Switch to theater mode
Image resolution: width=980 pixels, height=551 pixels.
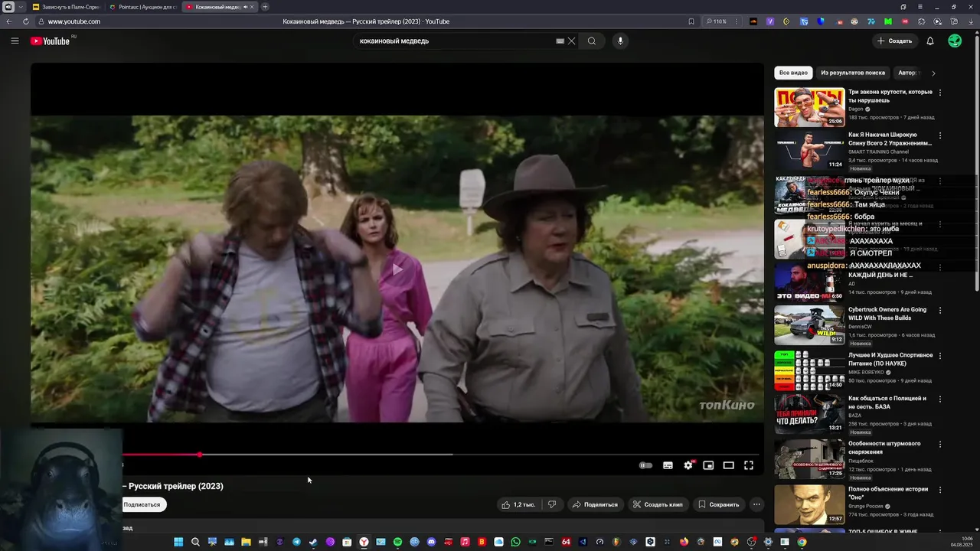tap(728, 465)
